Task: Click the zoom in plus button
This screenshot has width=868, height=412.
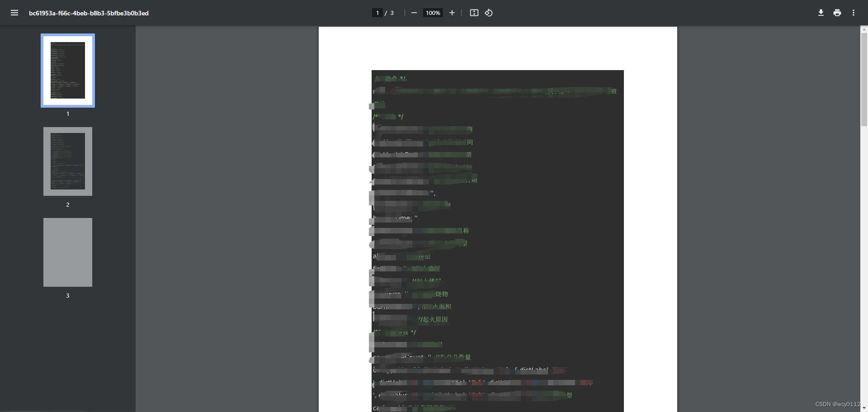Action: [x=452, y=13]
